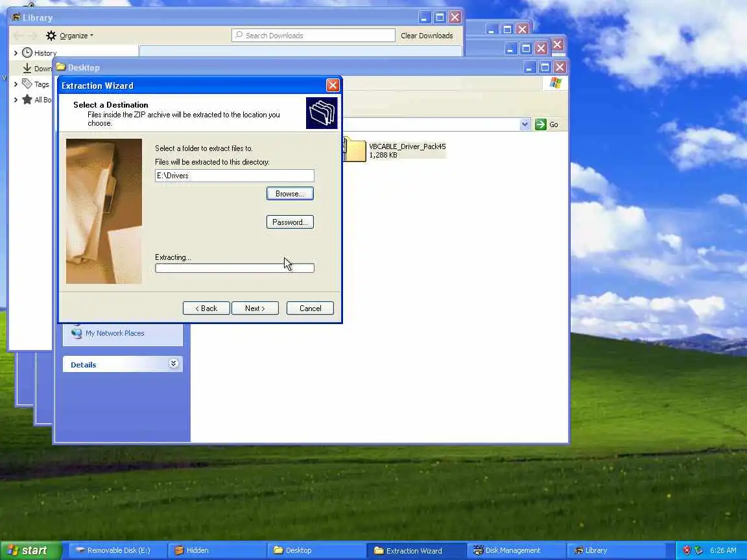The width and height of the screenshot is (747, 560).
Task: Maximize the Library window
Action: click(440, 17)
